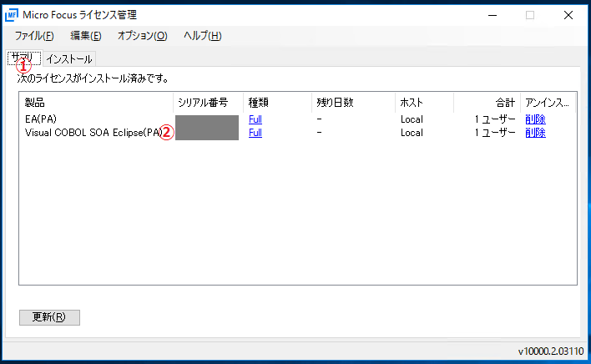Sort by the 種類 column header
Screen dimensions: 591x364
278,103
